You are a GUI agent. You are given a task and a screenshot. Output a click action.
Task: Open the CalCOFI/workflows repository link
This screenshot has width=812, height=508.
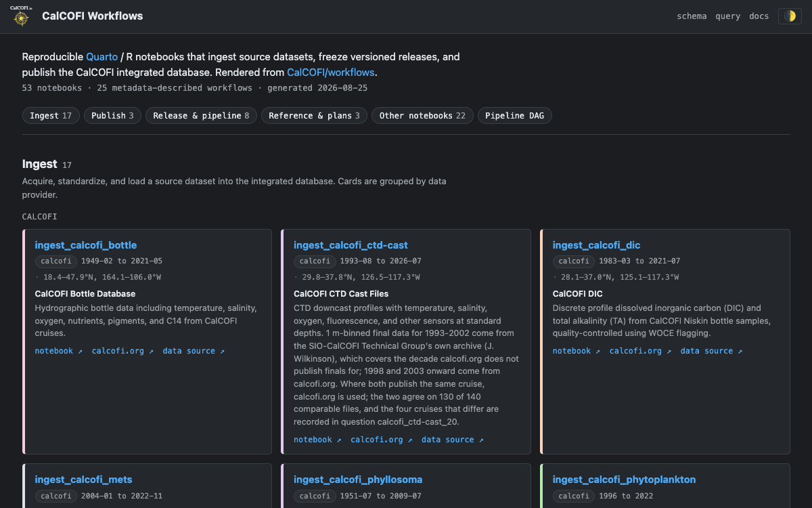point(331,72)
